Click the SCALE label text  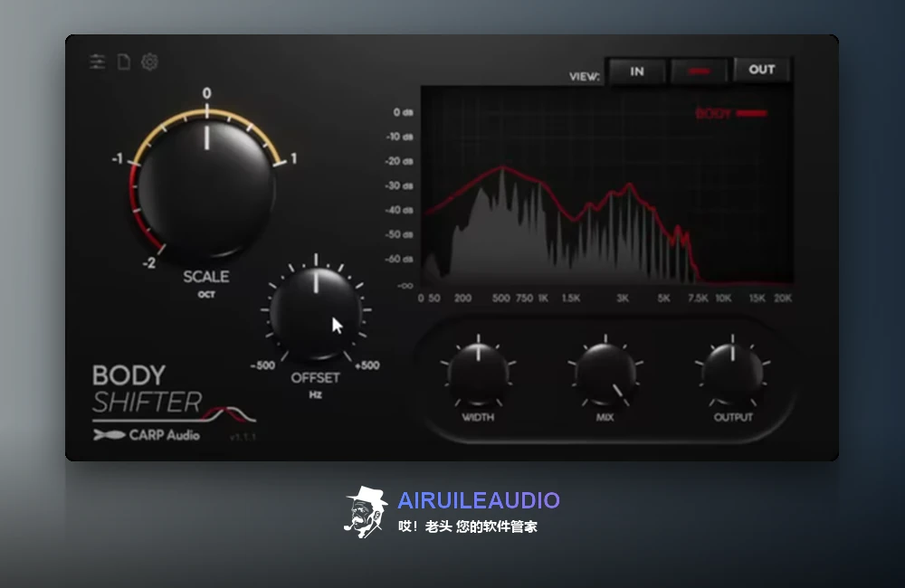coord(206,277)
